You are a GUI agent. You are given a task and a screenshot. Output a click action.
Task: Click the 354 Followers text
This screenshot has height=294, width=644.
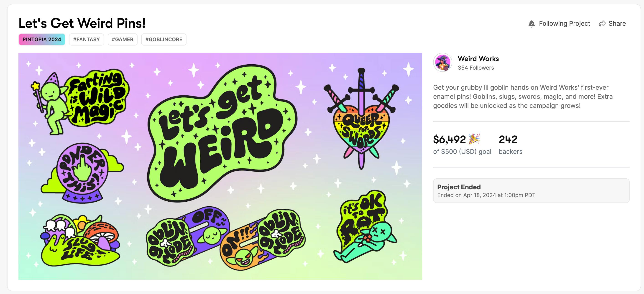(476, 68)
